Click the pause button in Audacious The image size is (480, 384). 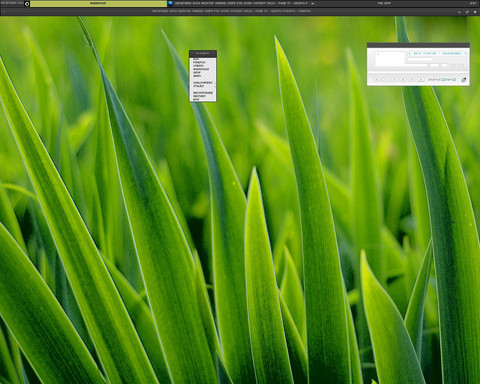click(394, 80)
